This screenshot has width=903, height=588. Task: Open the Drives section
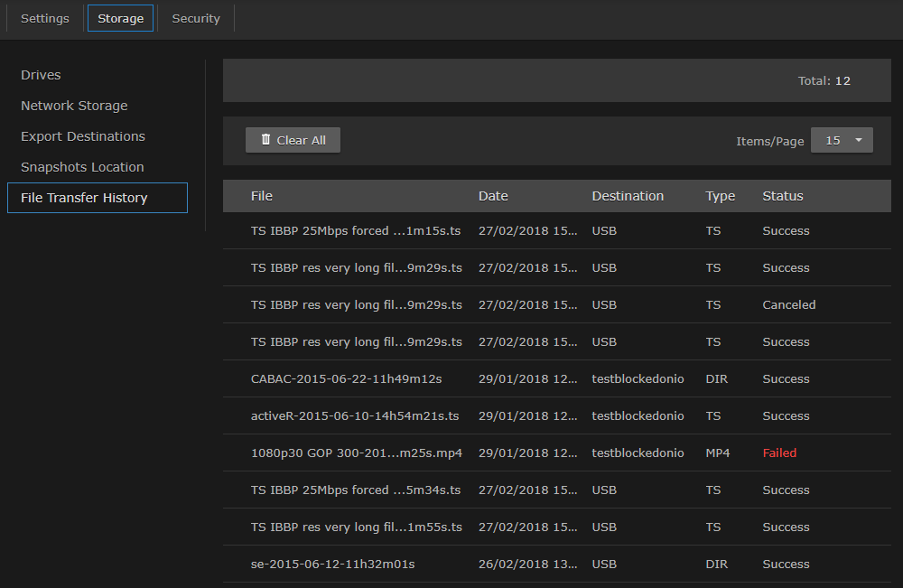coord(41,75)
